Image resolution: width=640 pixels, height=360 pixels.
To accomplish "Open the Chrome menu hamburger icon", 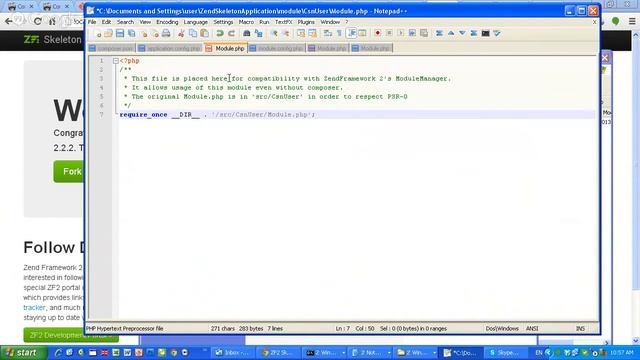I will (x=632, y=21).
